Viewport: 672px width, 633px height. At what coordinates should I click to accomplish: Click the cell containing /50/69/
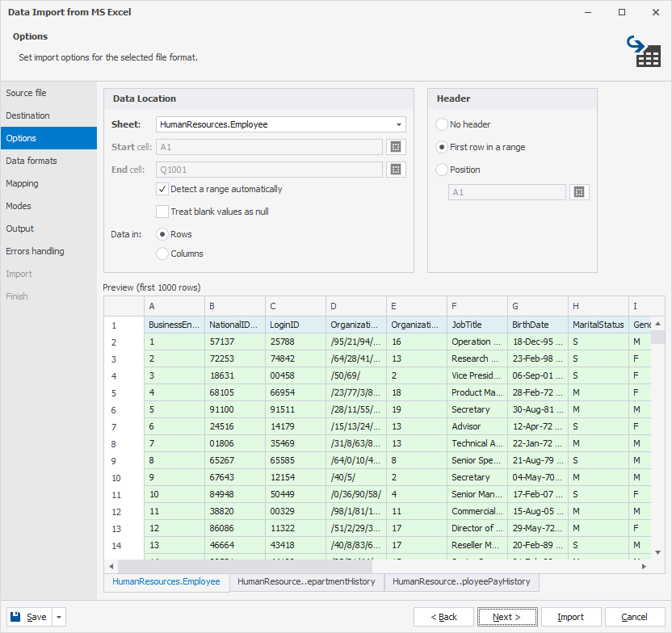[356, 375]
